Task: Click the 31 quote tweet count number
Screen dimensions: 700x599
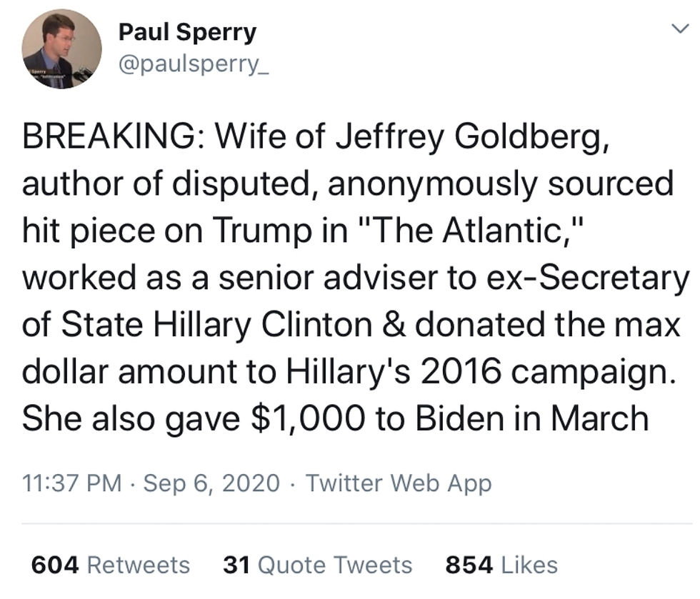Action: pyautogui.click(x=236, y=565)
